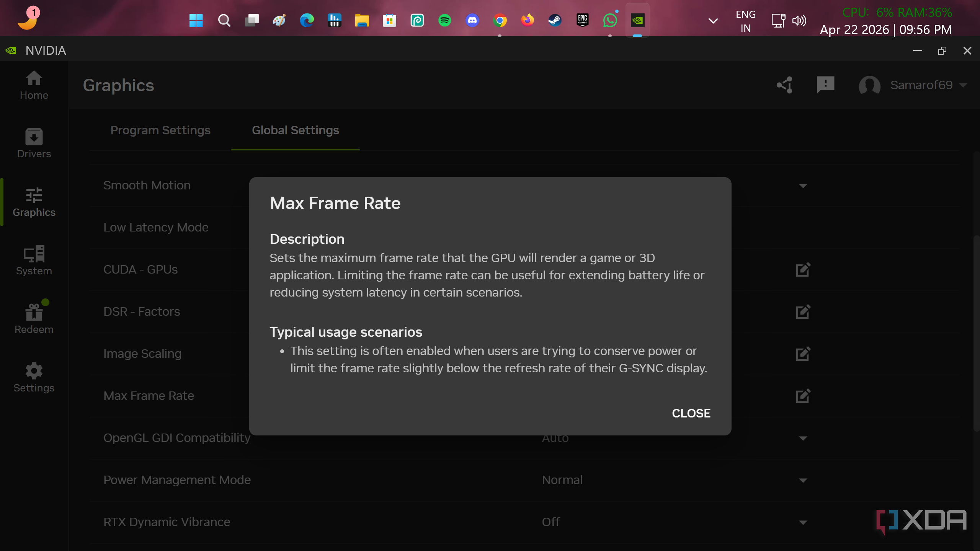The image size is (980, 551).
Task: Open Steam from the taskbar
Action: (x=555, y=20)
